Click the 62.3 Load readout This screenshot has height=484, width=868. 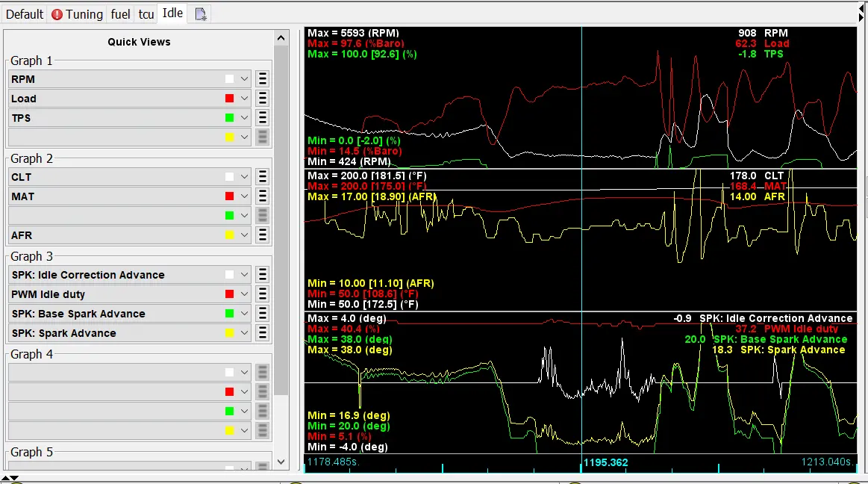coord(762,44)
